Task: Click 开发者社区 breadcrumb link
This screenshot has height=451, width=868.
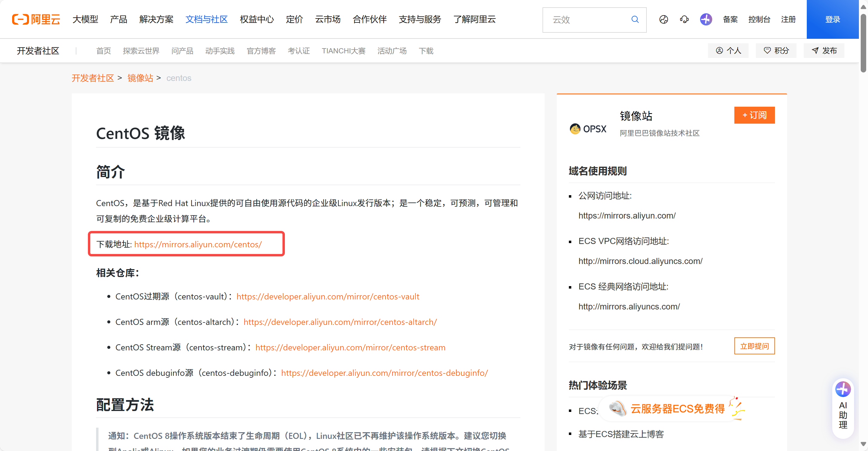Action: [93, 78]
